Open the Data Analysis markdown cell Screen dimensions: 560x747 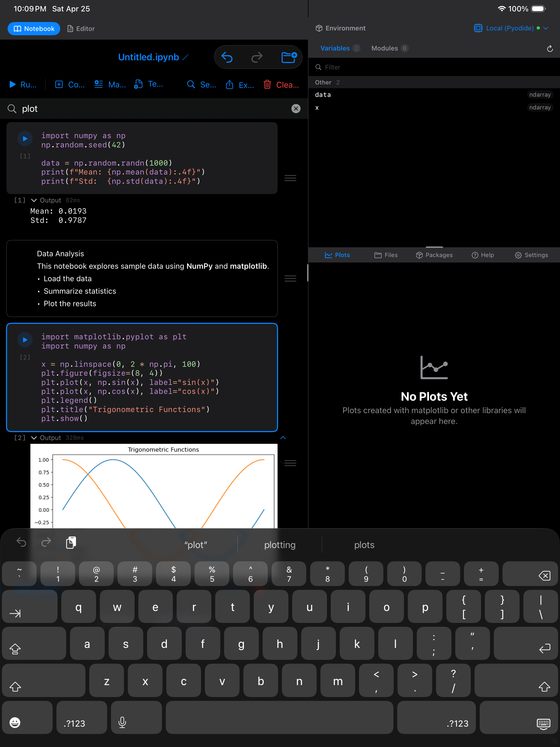[142, 278]
